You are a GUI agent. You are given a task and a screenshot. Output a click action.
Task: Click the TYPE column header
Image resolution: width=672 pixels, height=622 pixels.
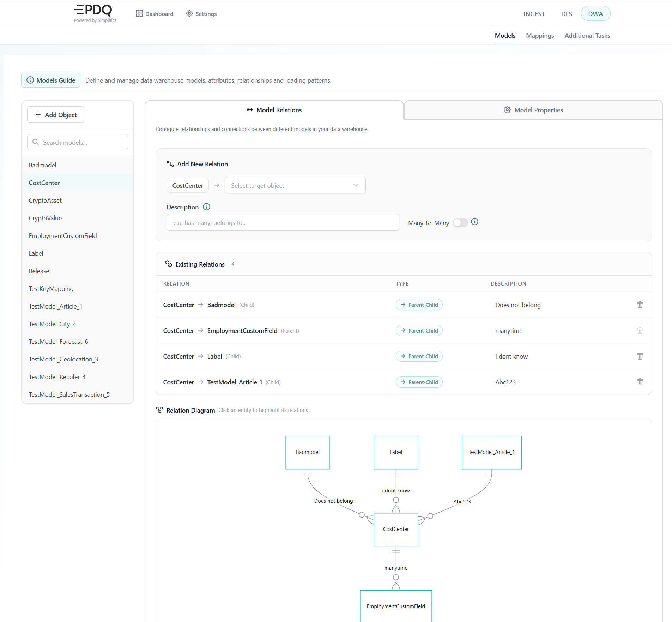click(x=402, y=284)
